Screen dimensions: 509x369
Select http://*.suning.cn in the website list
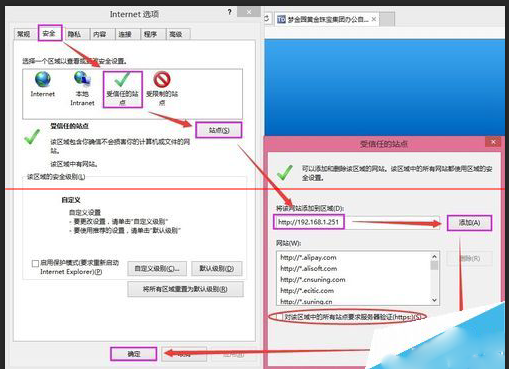click(306, 301)
